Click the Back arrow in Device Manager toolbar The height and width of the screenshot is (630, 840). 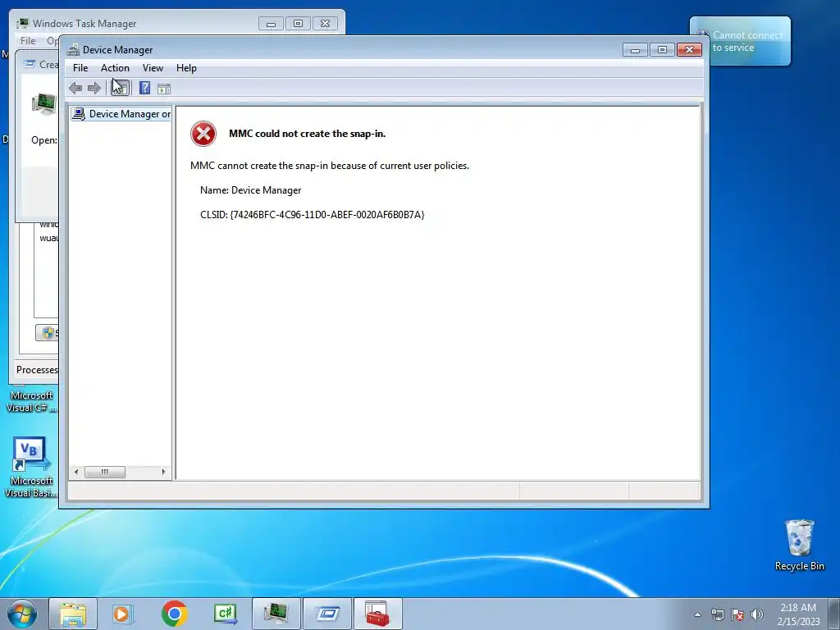click(x=75, y=88)
